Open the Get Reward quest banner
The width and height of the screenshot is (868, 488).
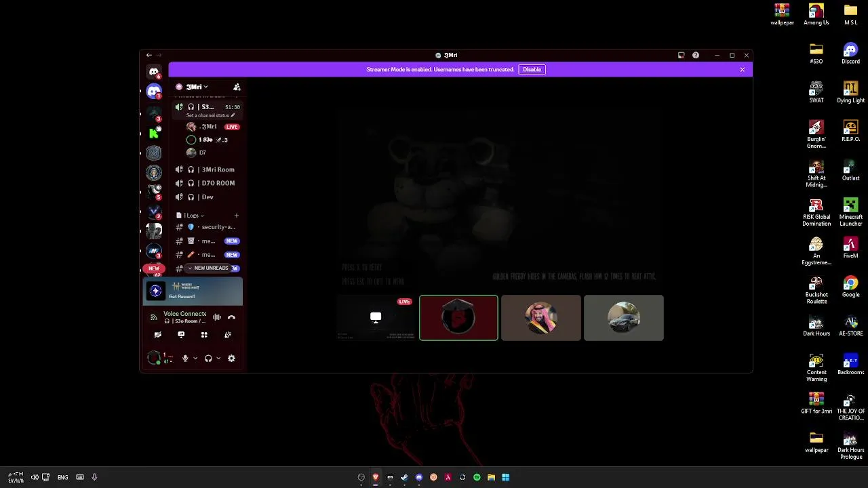tap(193, 291)
